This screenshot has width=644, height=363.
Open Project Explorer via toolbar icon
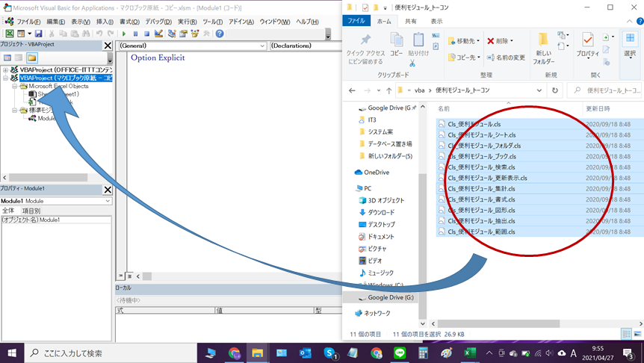[x=172, y=34]
